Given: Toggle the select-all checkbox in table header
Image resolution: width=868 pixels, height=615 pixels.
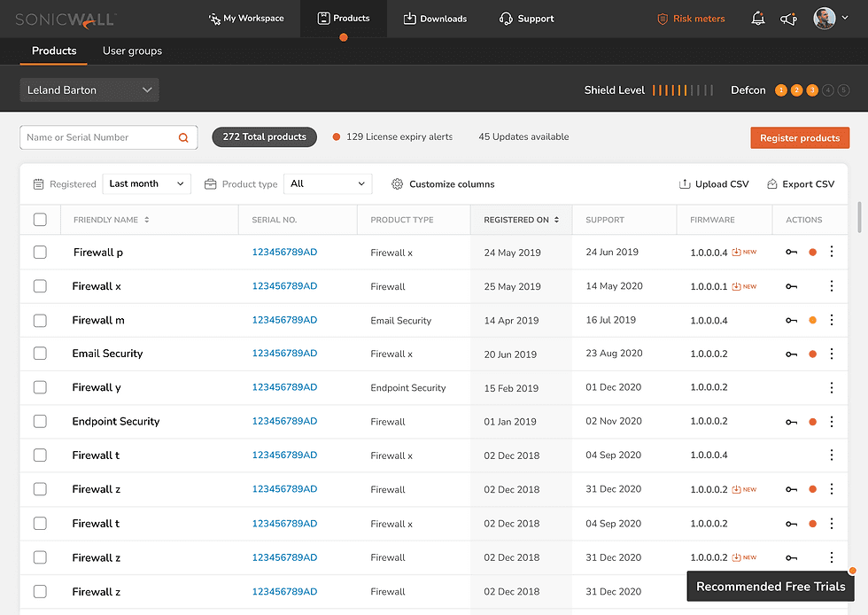Looking at the screenshot, I should [x=40, y=220].
